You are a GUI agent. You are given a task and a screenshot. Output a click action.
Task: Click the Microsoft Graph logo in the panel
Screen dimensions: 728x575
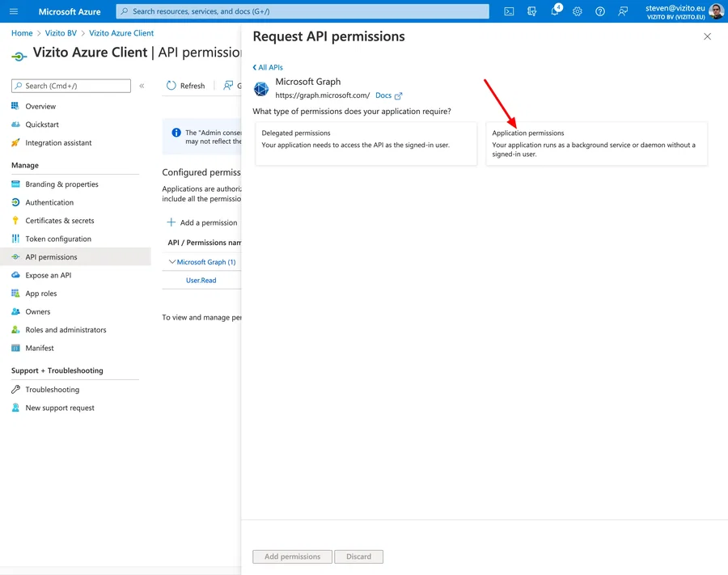pyautogui.click(x=260, y=89)
